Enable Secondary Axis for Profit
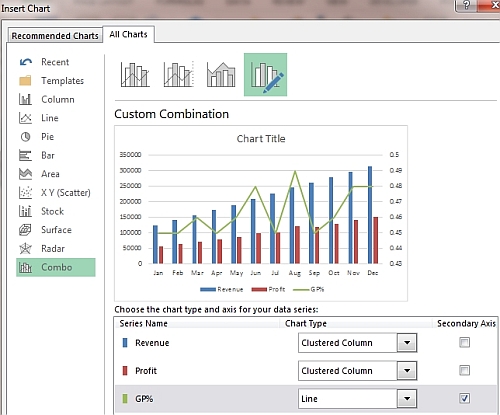Screen dimensions: 500x415 point(464,370)
